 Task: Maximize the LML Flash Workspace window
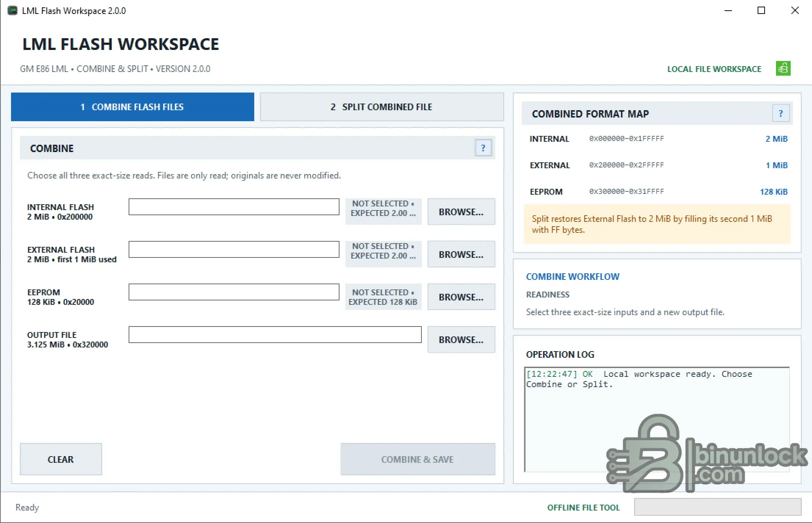pyautogui.click(x=761, y=11)
